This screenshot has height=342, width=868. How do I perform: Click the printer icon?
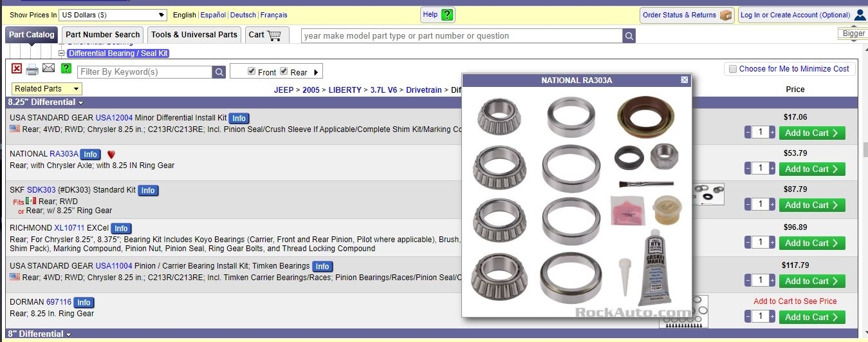(x=32, y=69)
